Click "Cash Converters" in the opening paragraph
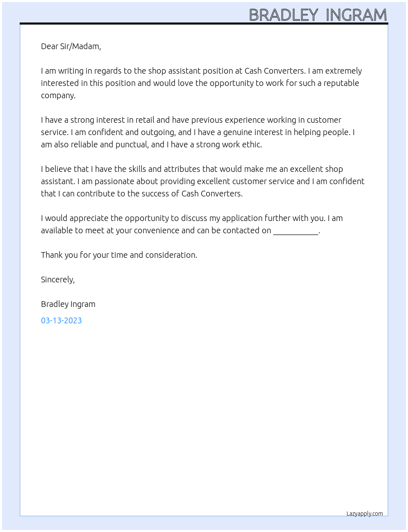Screen dimensions: 408x532 (x=274, y=71)
